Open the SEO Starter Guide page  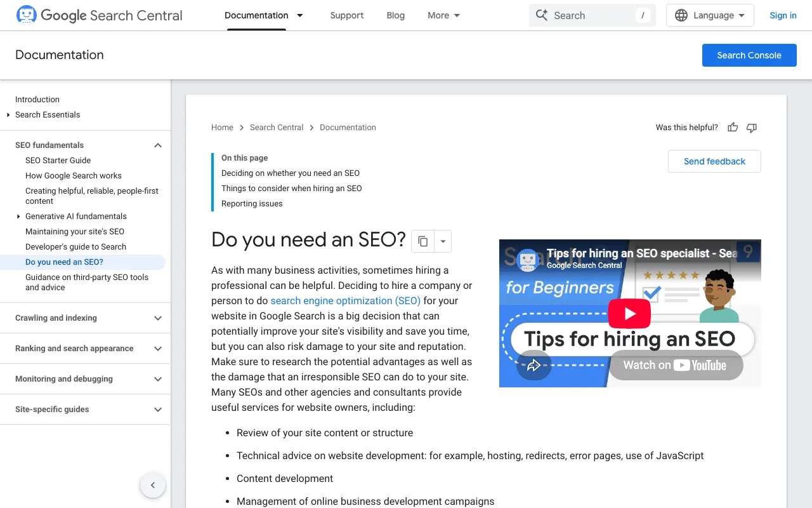[58, 161]
